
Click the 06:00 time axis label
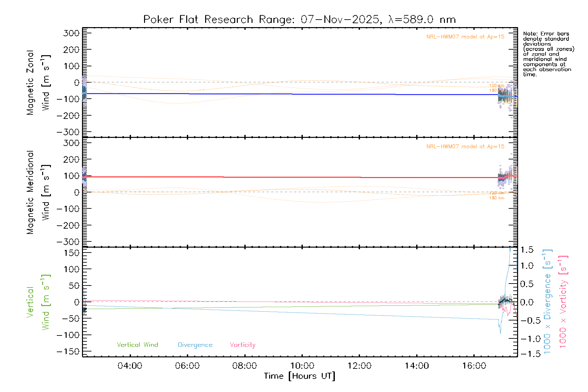point(187,366)
